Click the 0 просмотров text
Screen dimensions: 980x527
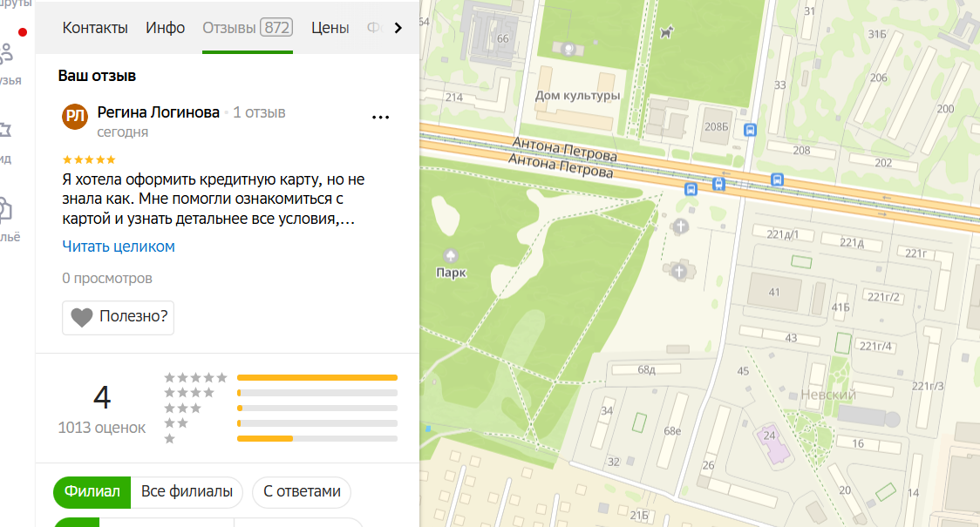pyautogui.click(x=107, y=279)
